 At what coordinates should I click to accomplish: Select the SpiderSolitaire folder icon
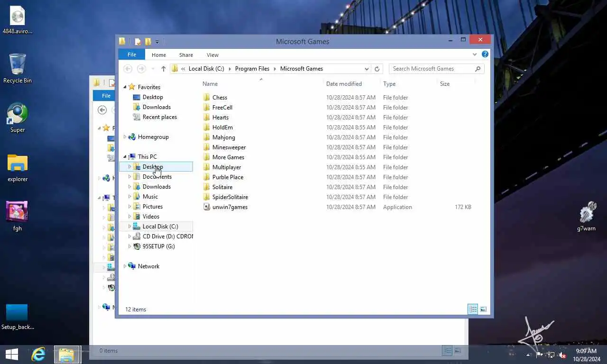point(206,197)
